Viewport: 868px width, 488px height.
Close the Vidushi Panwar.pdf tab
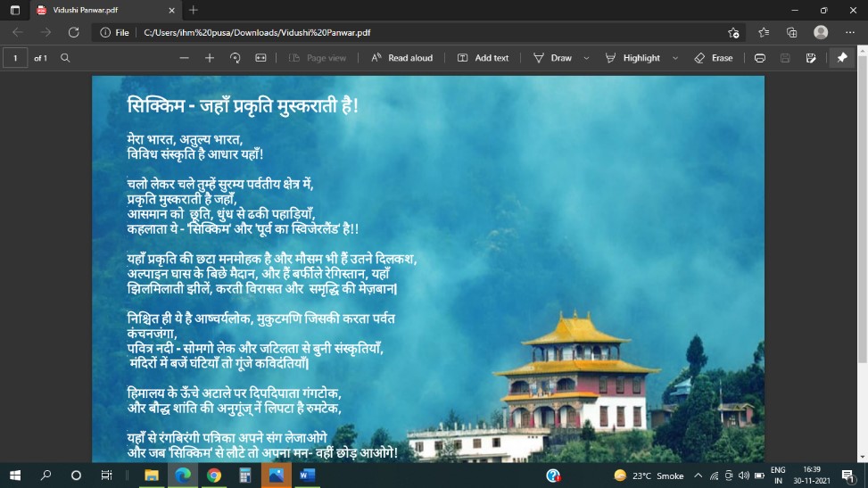click(171, 10)
